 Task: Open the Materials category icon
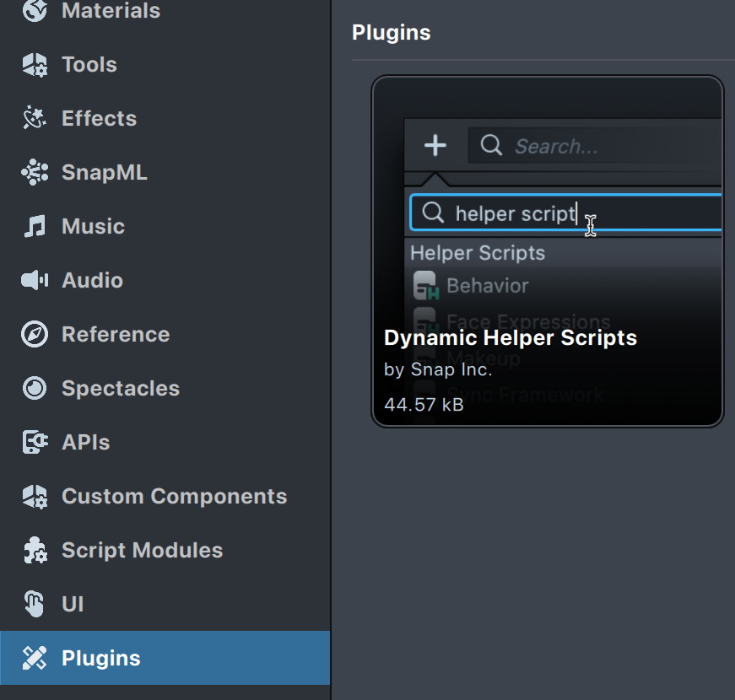click(x=35, y=11)
